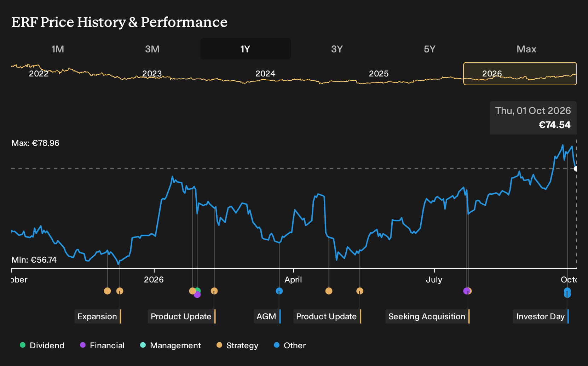
Task: Toggle the Strategy legend filter
Action: (237, 345)
